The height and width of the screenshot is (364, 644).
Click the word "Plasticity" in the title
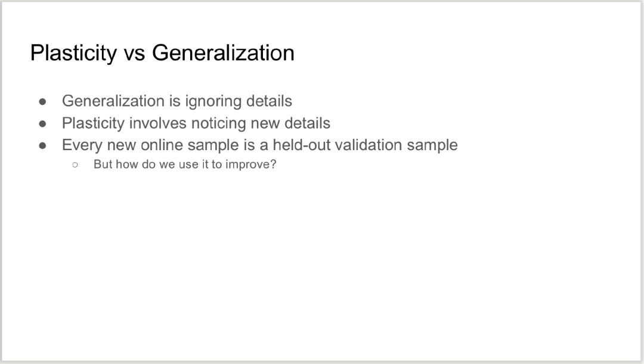(73, 53)
